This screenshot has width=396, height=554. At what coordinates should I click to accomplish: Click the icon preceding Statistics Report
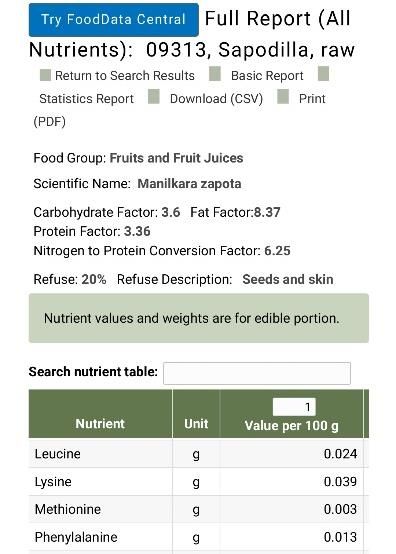[324, 74]
